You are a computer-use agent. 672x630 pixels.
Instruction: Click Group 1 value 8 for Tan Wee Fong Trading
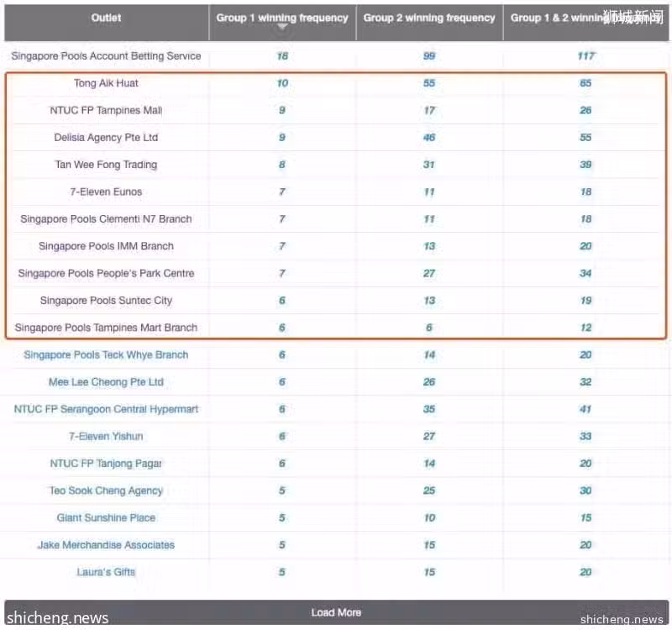[282, 165]
